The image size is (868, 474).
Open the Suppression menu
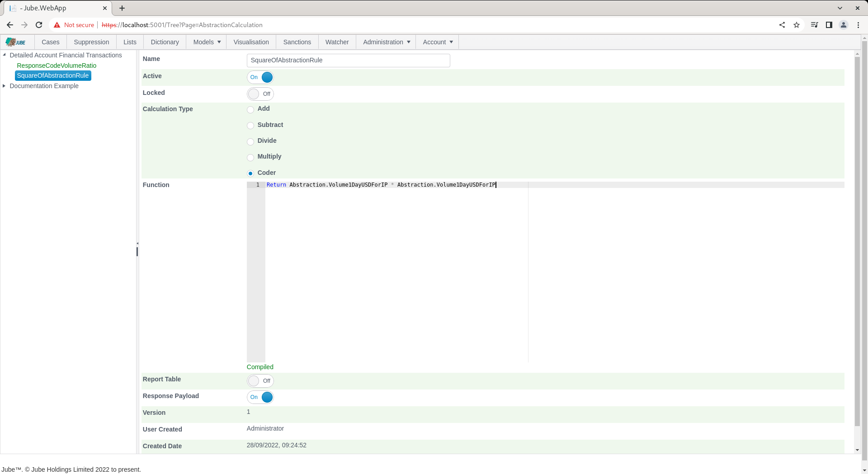(91, 42)
